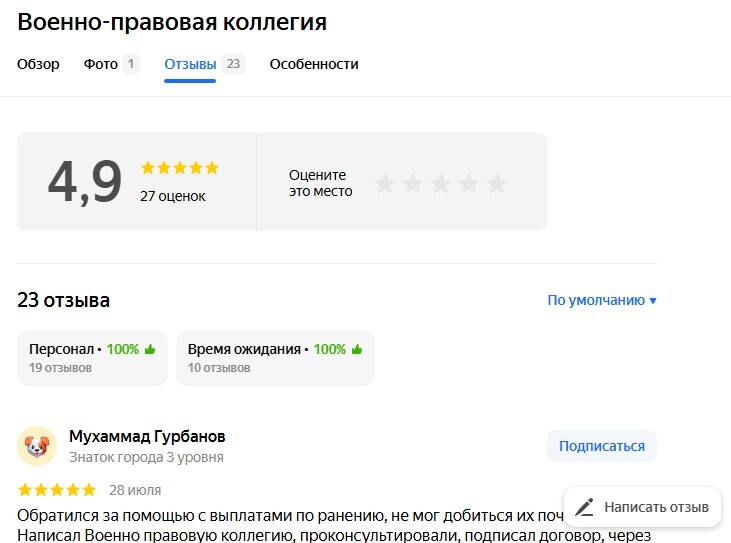Viewport: 731px width, 543px height.
Task: Click Мухаммад Гурбанов's dog avatar
Action: click(37, 446)
